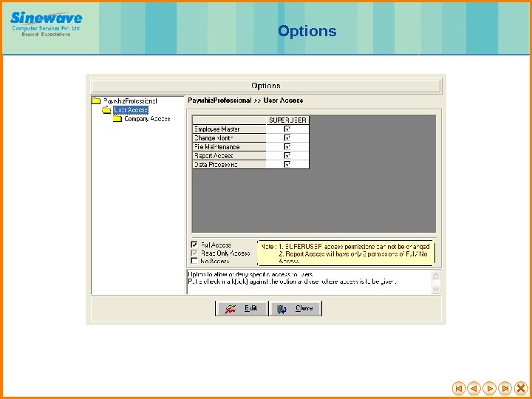Click the PaywhizProfessional root folder icon
This screenshot has width=532, height=399.
coord(96,100)
